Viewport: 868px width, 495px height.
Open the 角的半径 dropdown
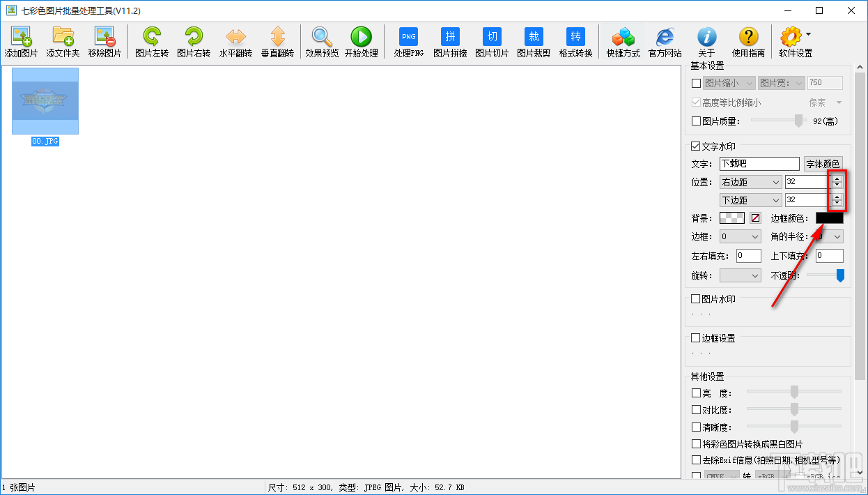point(829,236)
